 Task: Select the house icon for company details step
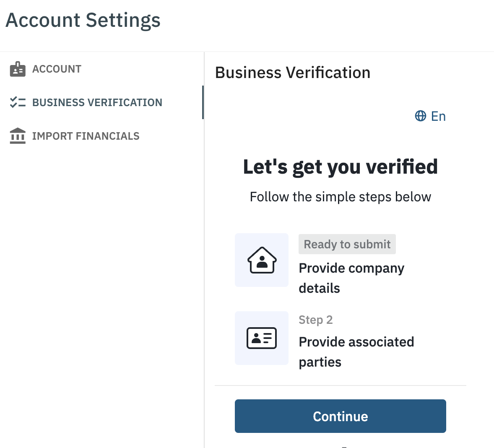261,260
